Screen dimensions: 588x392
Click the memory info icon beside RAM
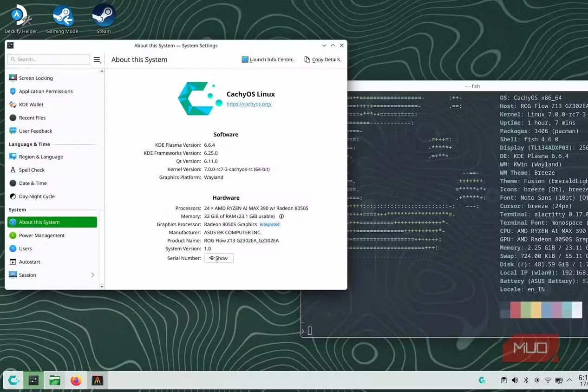click(281, 216)
